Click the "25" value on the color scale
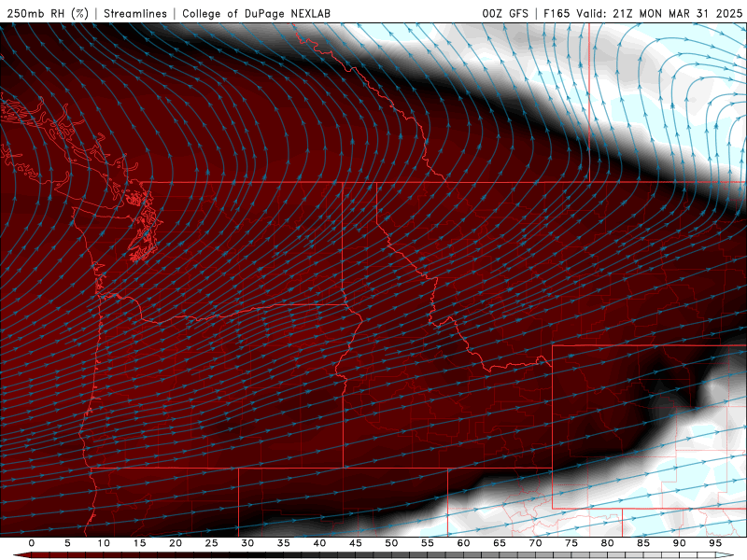This screenshot has height=560, width=747. click(x=212, y=543)
